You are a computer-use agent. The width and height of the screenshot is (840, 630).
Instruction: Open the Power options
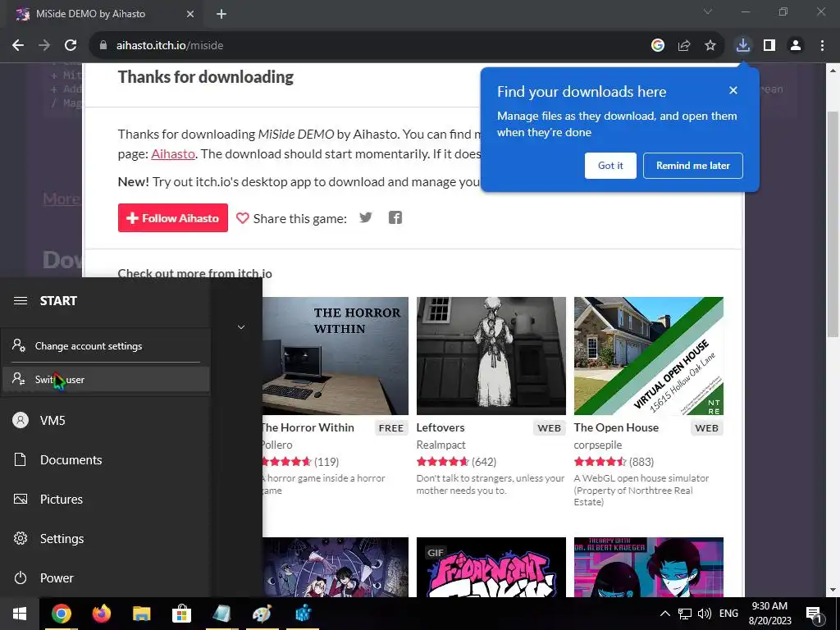(105, 578)
